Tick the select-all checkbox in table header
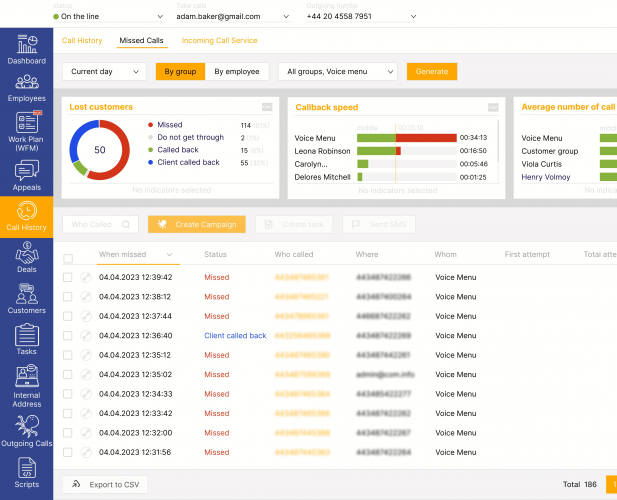Viewport: 617px width, 500px height. click(x=68, y=258)
